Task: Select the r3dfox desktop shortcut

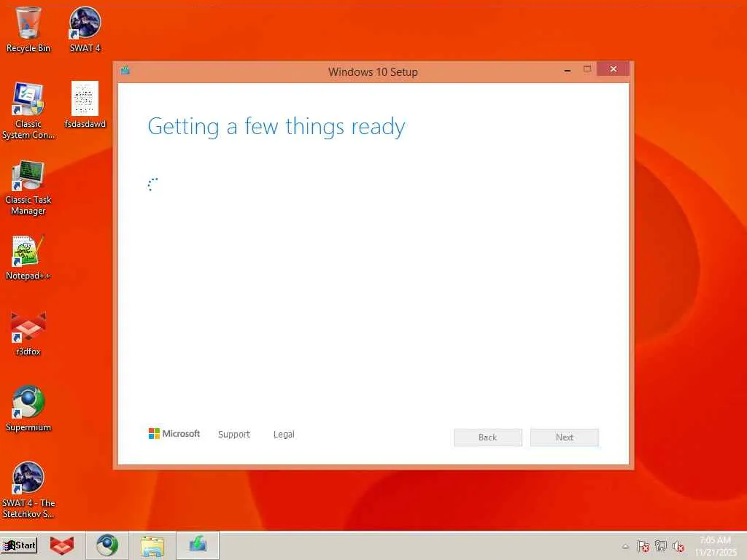Action: click(28, 333)
